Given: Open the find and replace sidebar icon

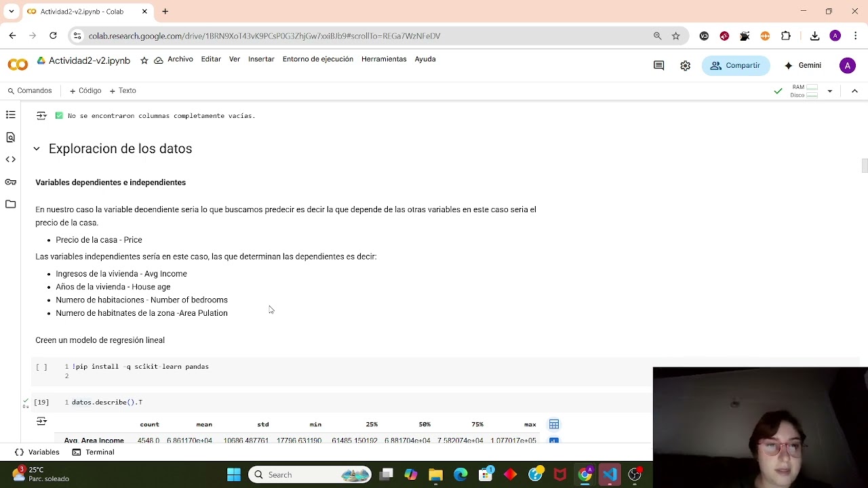Looking at the screenshot, I should [10, 137].
